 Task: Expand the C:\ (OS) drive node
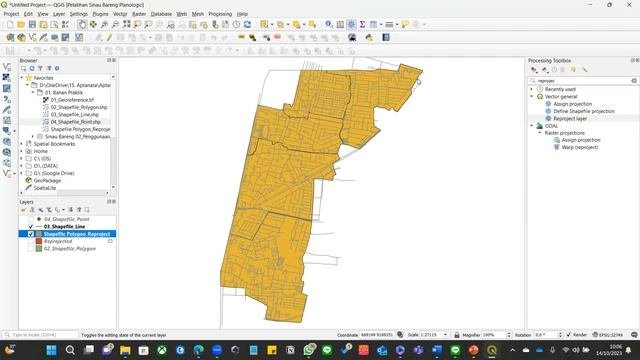click(x=22, y=158)
